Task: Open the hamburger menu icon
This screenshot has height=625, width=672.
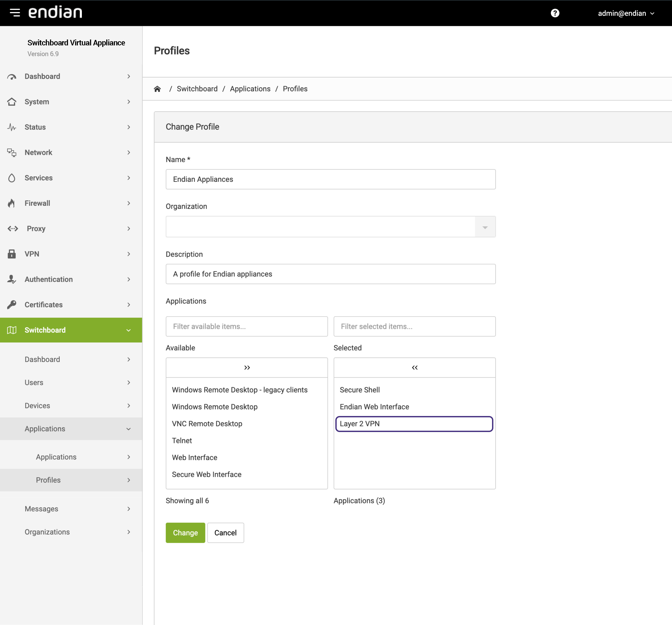Action: 15,13
